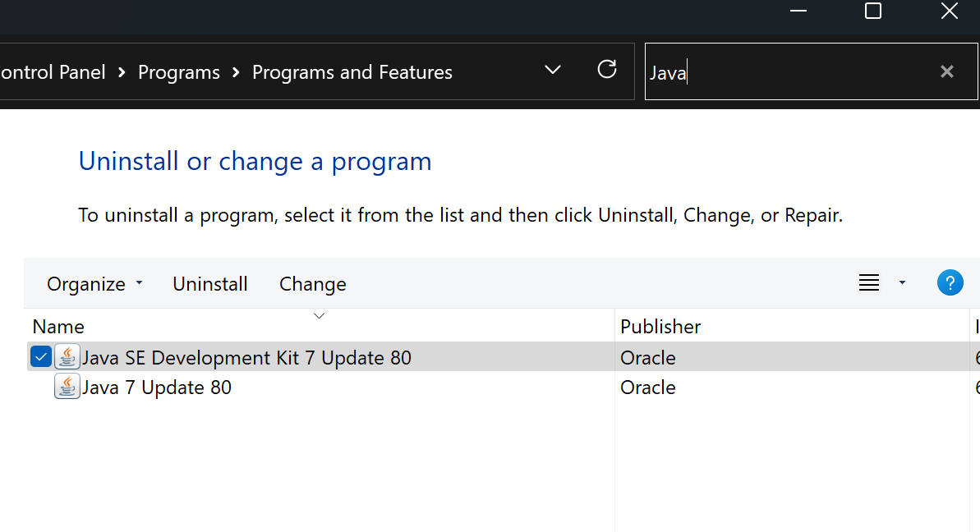Expand the address bar history dropdown
Viewport: 980px width, 532px height.
pos(553,70)
